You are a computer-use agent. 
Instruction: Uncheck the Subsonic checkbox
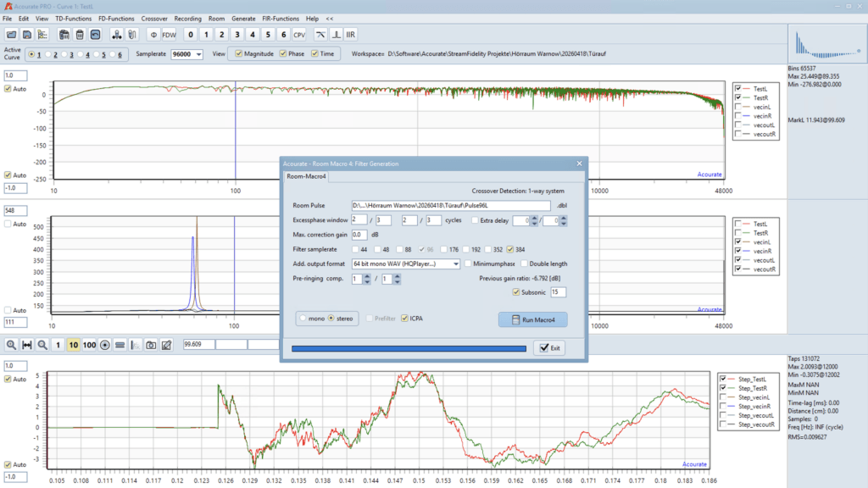(x=517, y=292)
